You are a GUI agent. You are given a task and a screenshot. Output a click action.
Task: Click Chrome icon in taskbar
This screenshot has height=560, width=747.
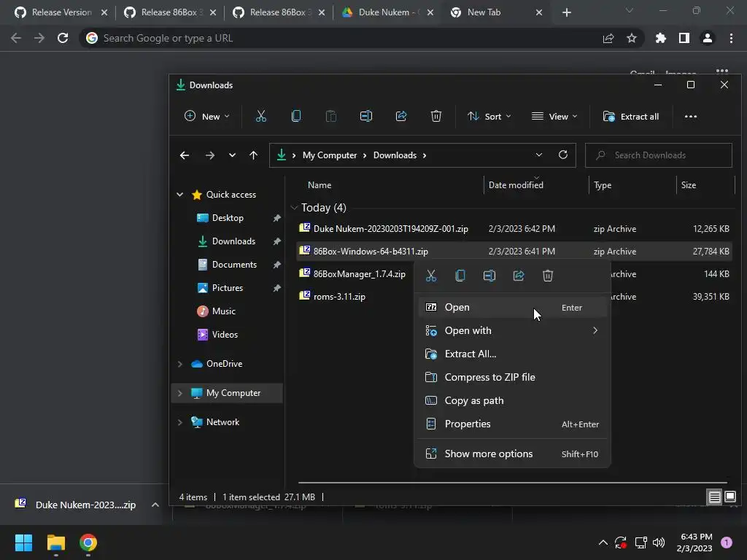(x=88, y=542)
